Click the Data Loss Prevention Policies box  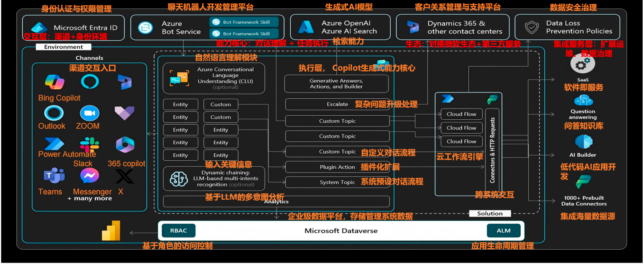coord(567,27)
